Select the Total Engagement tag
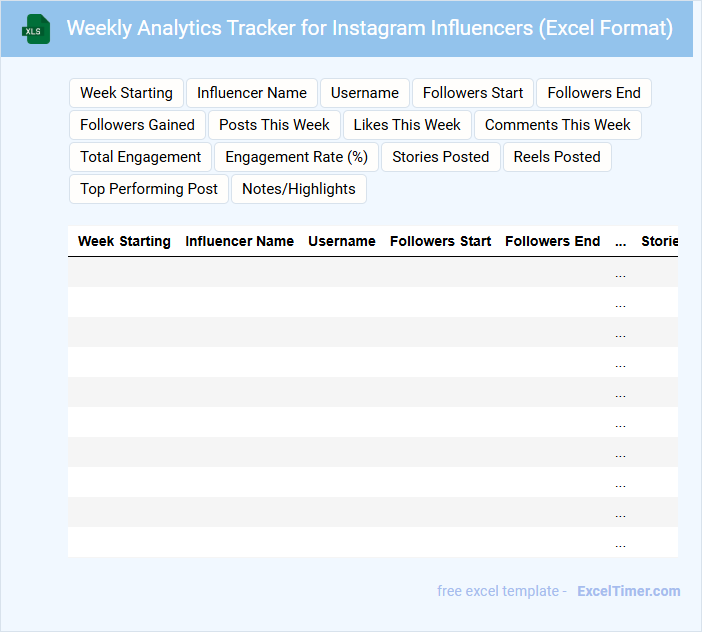 141,157
